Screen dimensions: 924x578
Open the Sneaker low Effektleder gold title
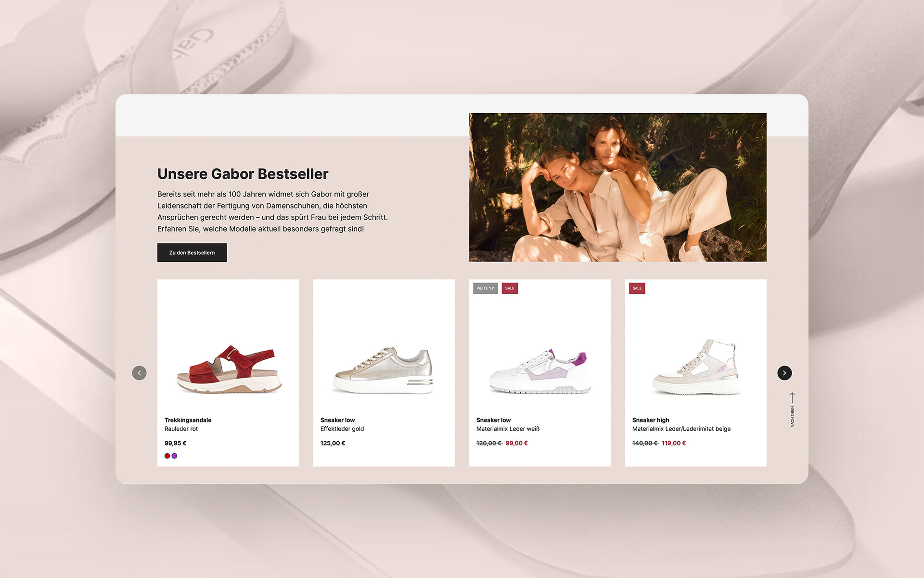[337, 420]
